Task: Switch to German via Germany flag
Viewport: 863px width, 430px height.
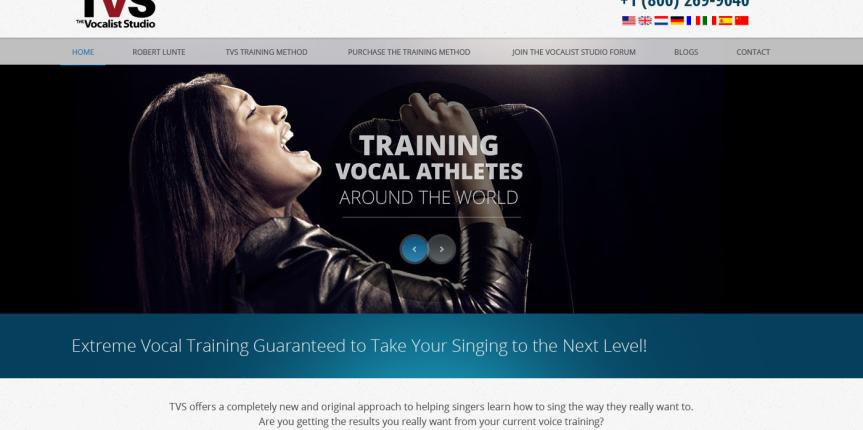Action: click(x=677, y=20)
